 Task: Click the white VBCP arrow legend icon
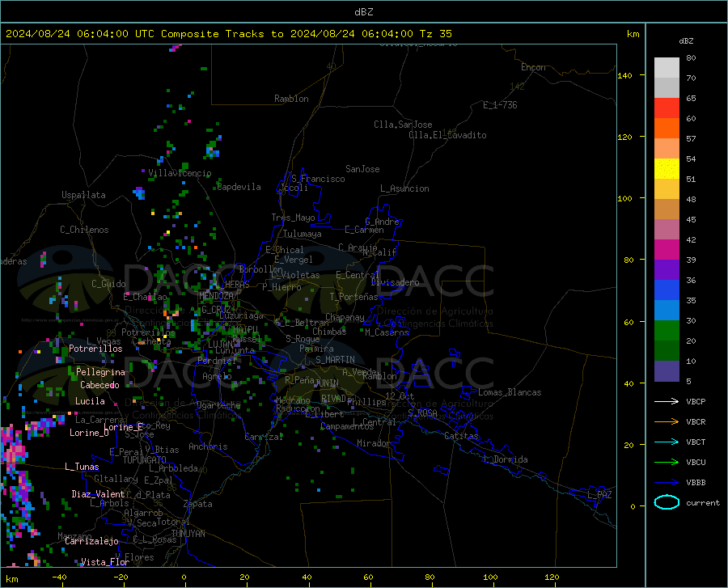point(667,401)
